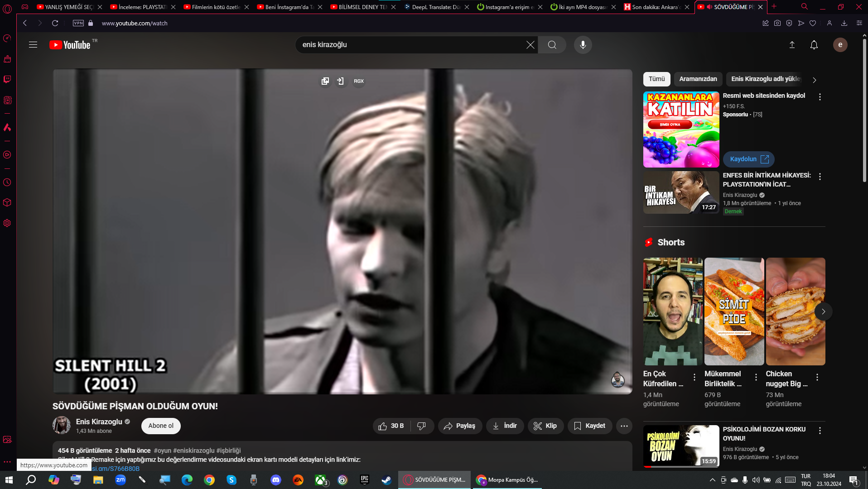Screen dimensions: 868x489
Task: Open a new browser tab
Action: pyautogui.click(x=774, y=7)
